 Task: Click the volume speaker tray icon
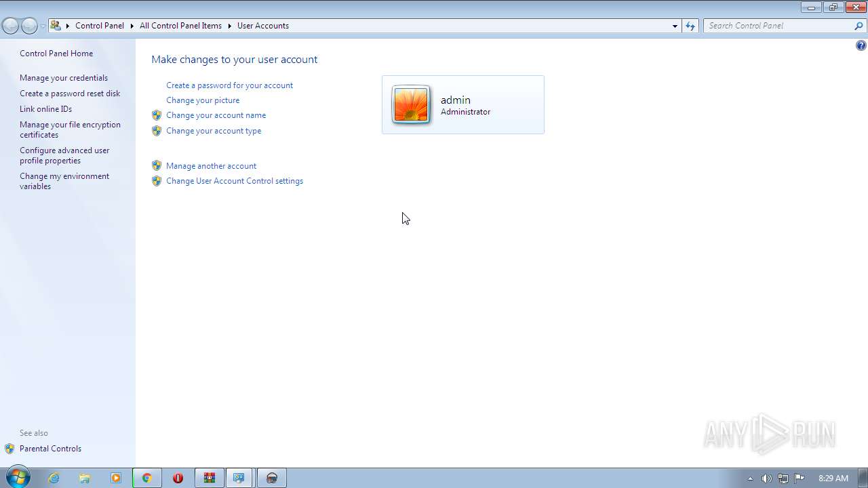click(x=766, y=479)
